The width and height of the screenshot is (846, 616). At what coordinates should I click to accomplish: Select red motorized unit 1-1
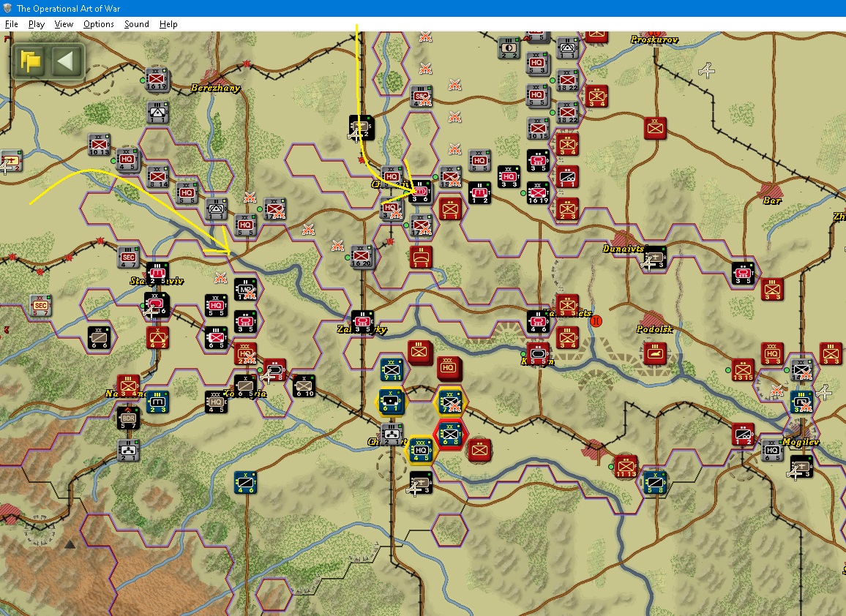point(567,178)
